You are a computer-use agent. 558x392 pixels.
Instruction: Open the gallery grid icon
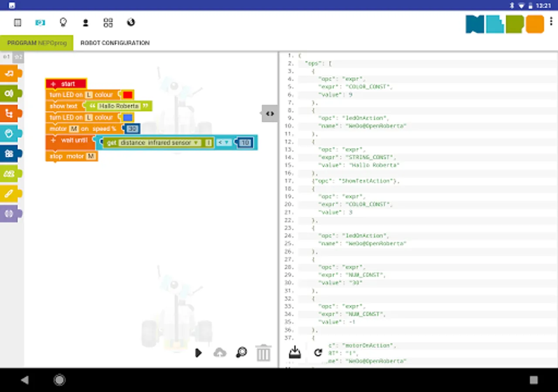[x=108, y=23]
